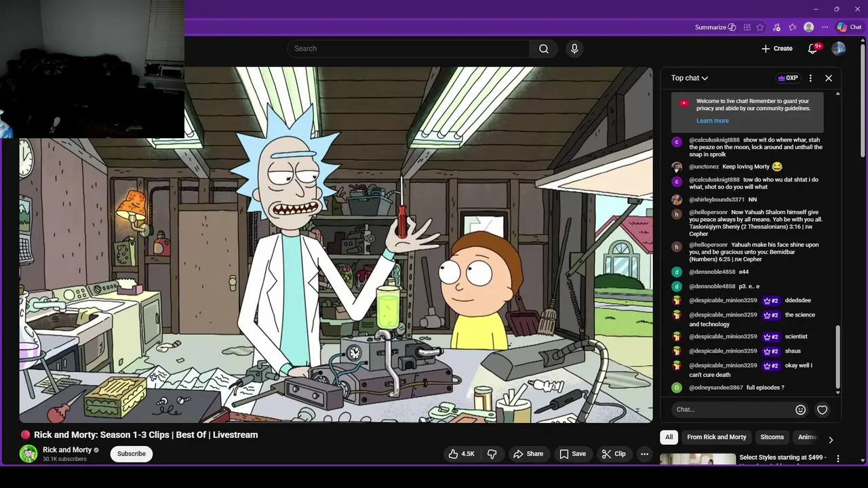The height and width of the screenshot is (488, 868).
Task: Open browser settings three-dot menu
Action: point(825,27)
